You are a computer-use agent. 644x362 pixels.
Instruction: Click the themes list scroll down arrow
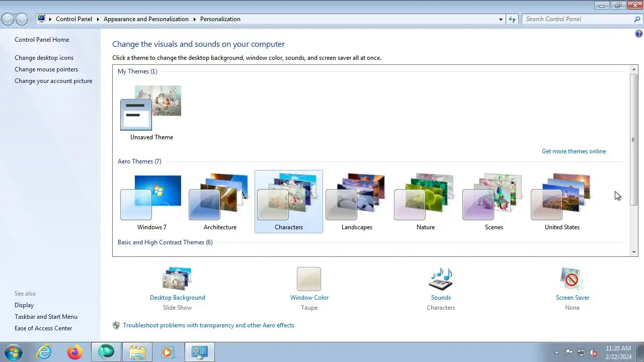pos(634,252)
